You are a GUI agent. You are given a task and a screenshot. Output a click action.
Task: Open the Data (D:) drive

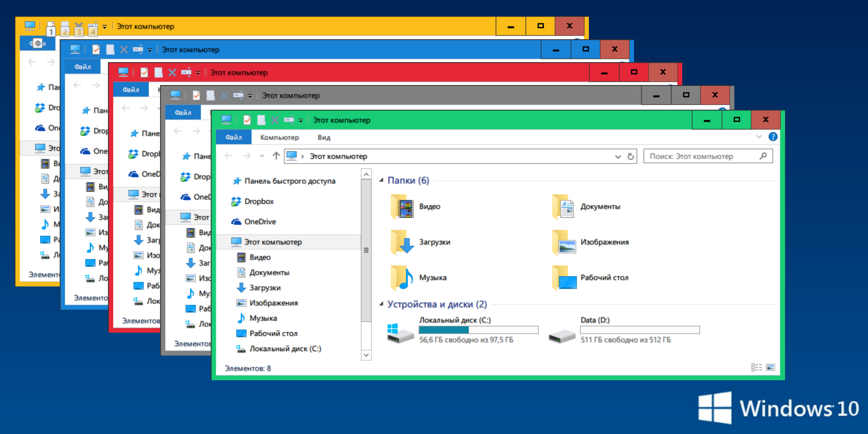tap(562, 335)
